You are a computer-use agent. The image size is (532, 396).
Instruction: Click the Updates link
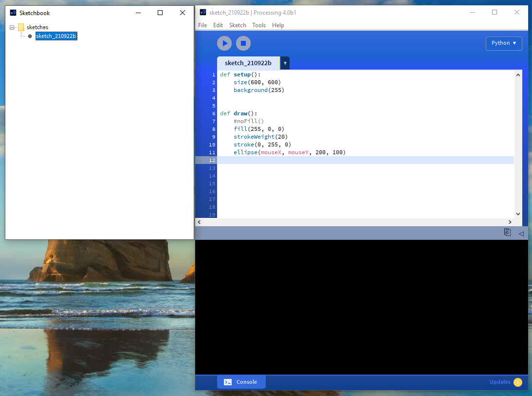[x=499, y=382]
